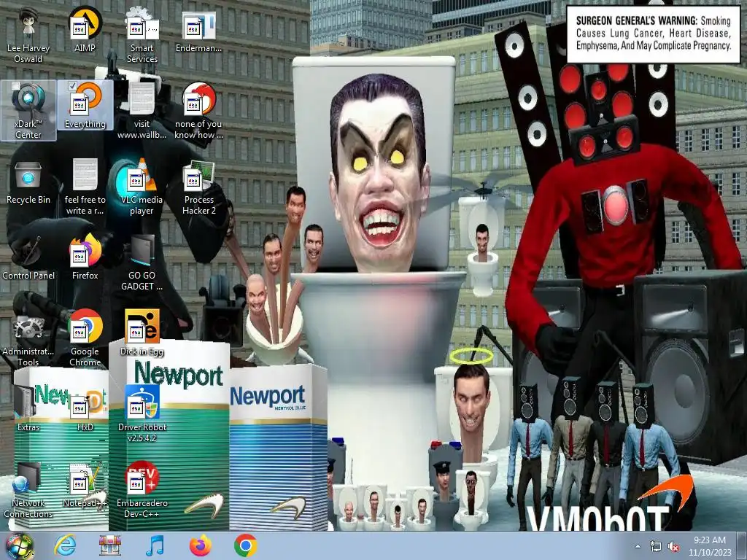Launch VLC media player from the desktop
Screen dimensions: 747x560
(142, 187)
